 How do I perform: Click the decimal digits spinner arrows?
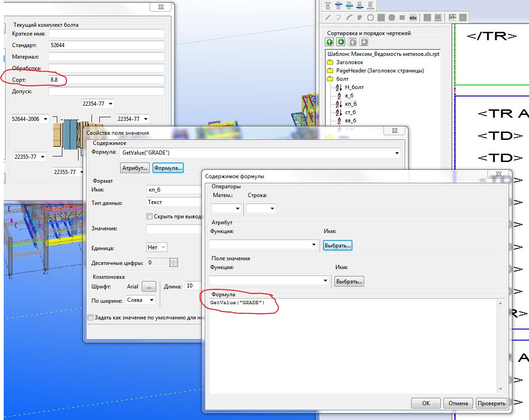174,263
